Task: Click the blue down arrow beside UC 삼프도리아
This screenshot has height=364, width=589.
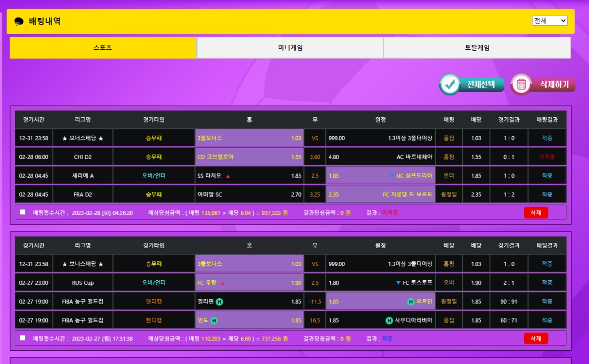Action: (392, 176)
